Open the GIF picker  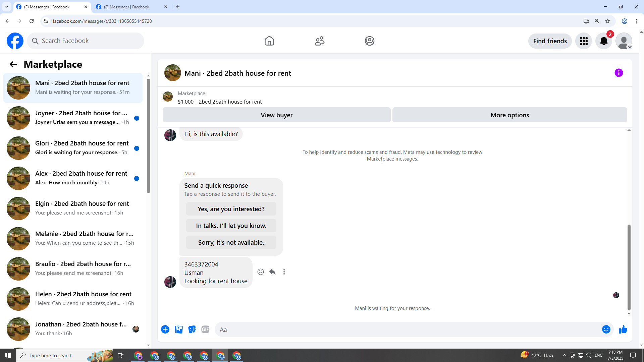click(x=205, y=329)
